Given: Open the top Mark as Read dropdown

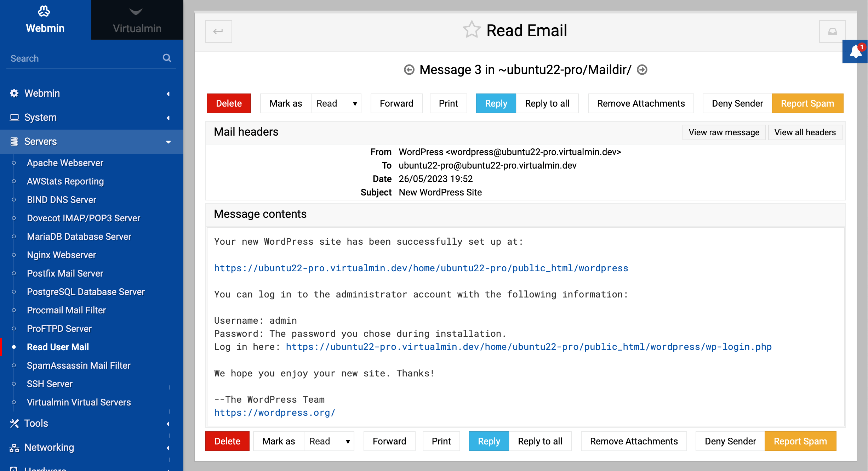Looking at the screenshot, I should [x=336, y=103].
